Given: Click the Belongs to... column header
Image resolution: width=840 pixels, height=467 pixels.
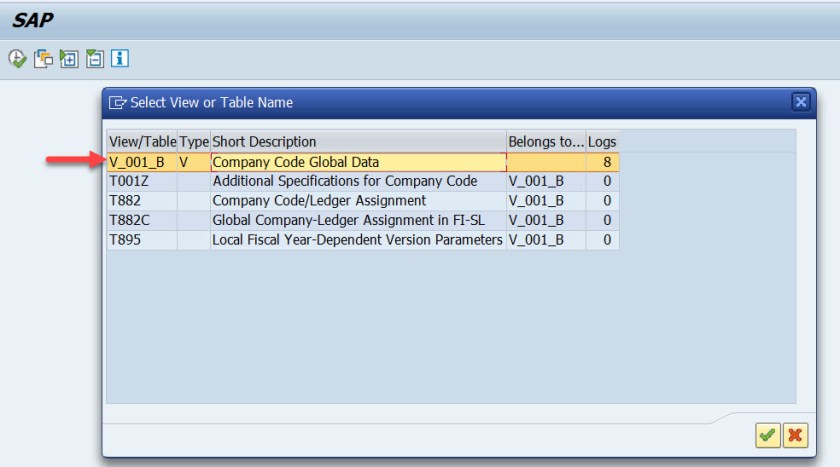Looking at the screenshot, I should pyautogui.click(x=545, y=142).
